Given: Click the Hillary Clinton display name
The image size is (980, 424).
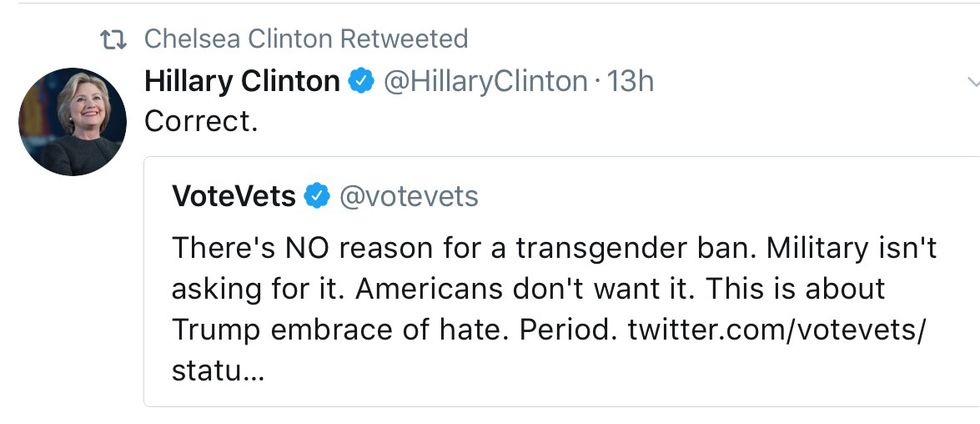Looking at the screenshot, I should click(x=242, y=81).
